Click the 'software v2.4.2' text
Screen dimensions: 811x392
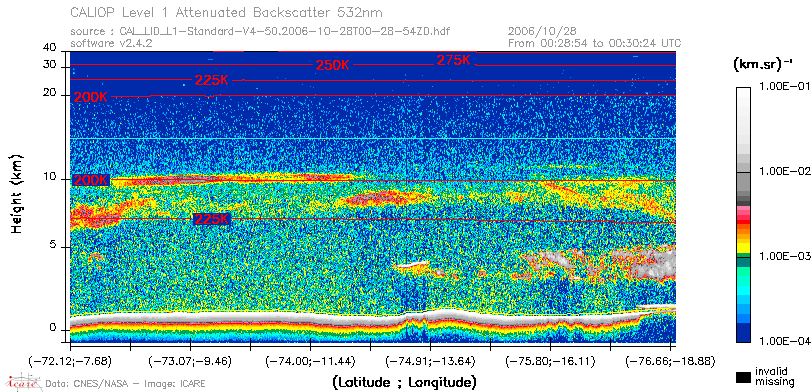tap(111, 43)
